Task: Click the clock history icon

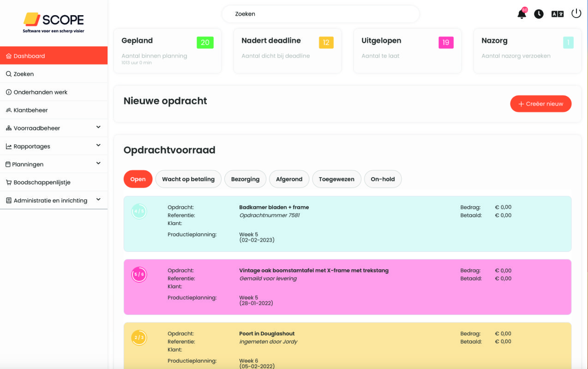Action: [539, 14]
